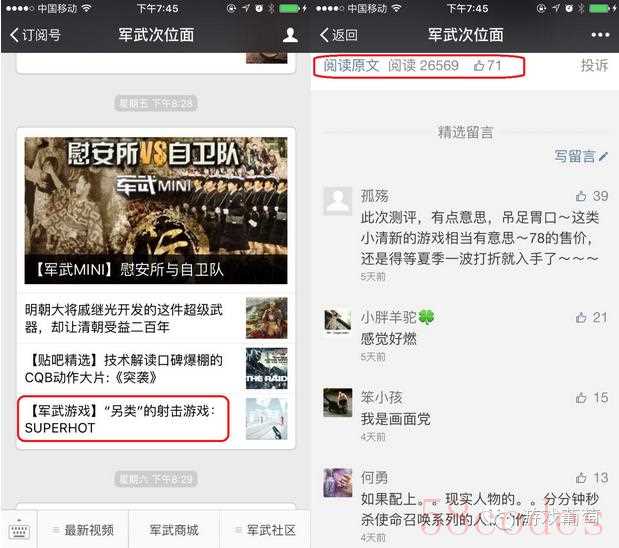Like 何勇's comment thumbs-up

click(x=580, y=478)
